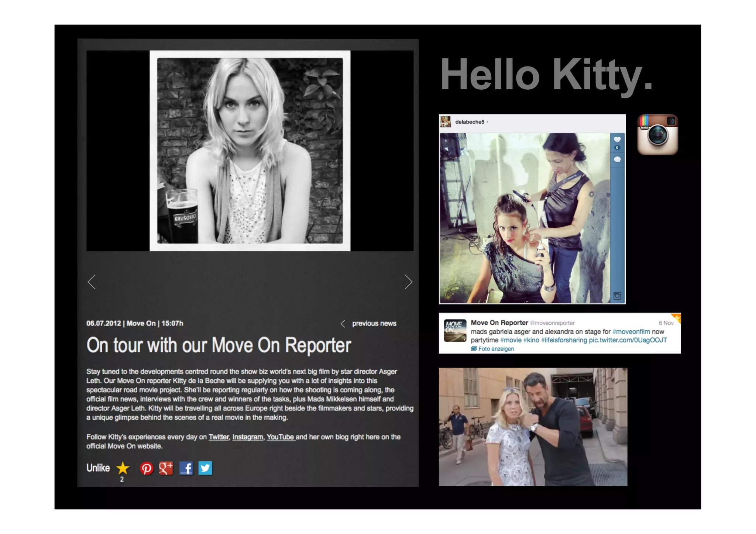Click the yellow star favorite icon
The image size is (756, 534).
[x=123, y=468]
